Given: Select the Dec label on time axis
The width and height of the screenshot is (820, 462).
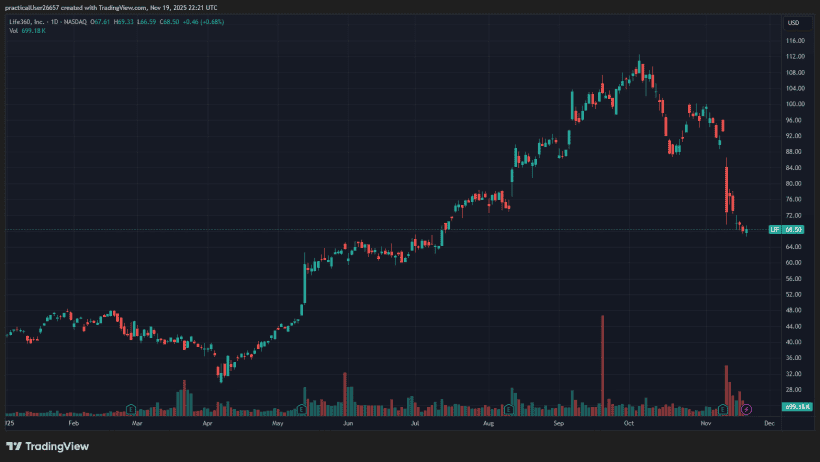Looking at the screenshot, I should (768, 423).
